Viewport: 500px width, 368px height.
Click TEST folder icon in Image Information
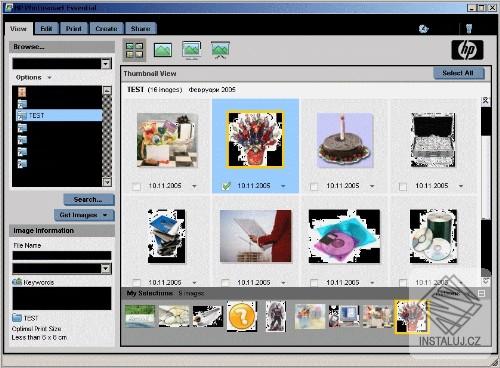[17, 318]
